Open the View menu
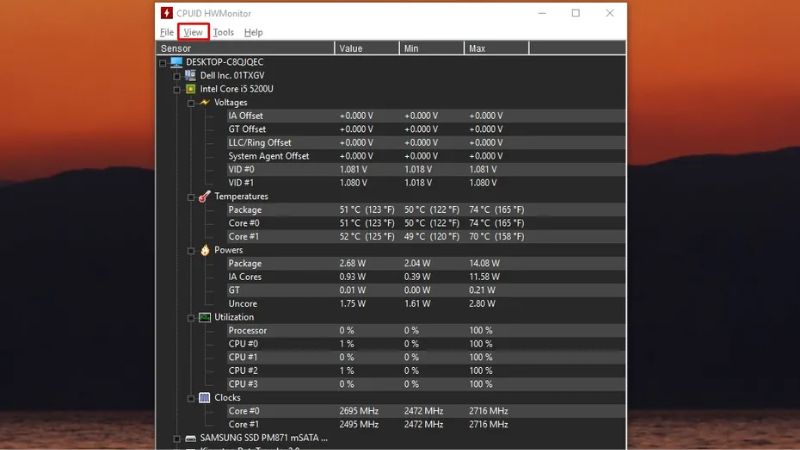Viewport: 800px width, 450px height. (x=193, y=32)
